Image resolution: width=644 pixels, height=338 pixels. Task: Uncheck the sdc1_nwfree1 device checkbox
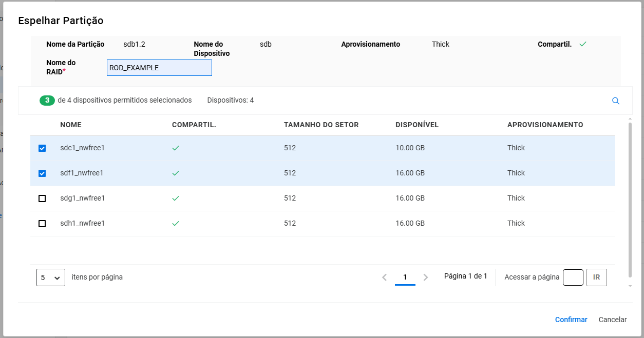(x=42, y=148)
